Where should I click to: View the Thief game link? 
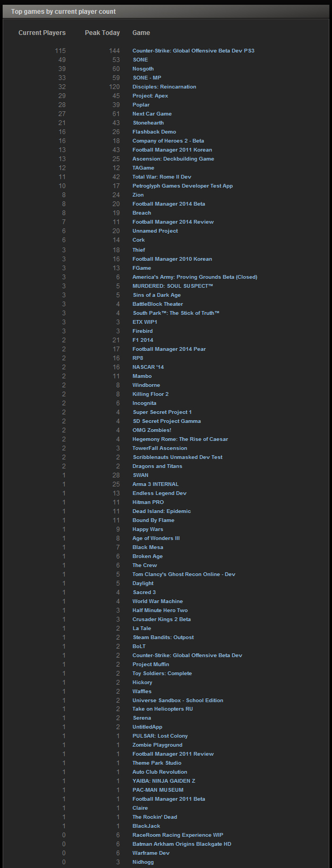tap(138, 250)
